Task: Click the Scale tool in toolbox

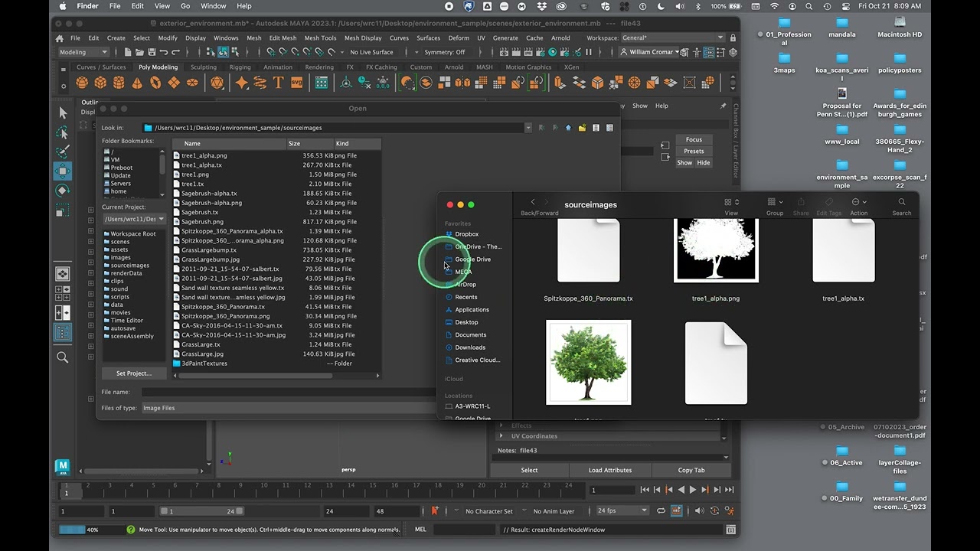Action: (x=63, y=210)
